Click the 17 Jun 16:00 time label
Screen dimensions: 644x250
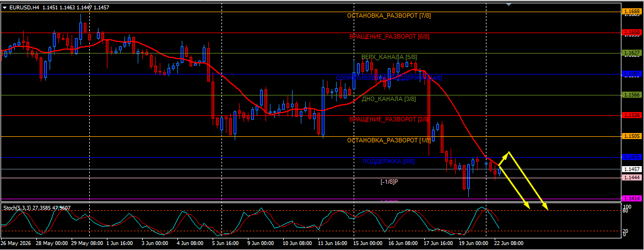(x=439, y=243)
